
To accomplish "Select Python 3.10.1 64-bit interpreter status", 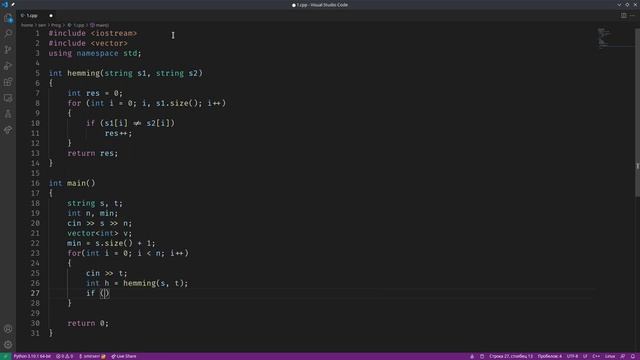I will (x=32, y=356).
